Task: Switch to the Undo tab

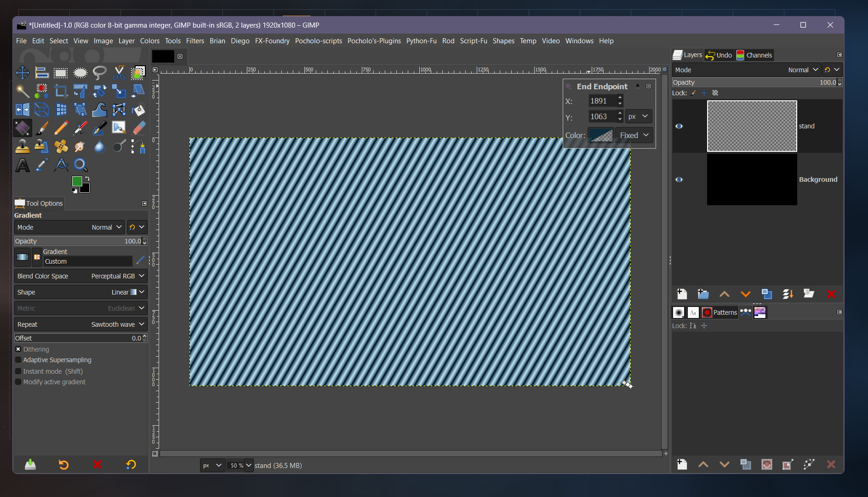Action: (x=719, y=55)
